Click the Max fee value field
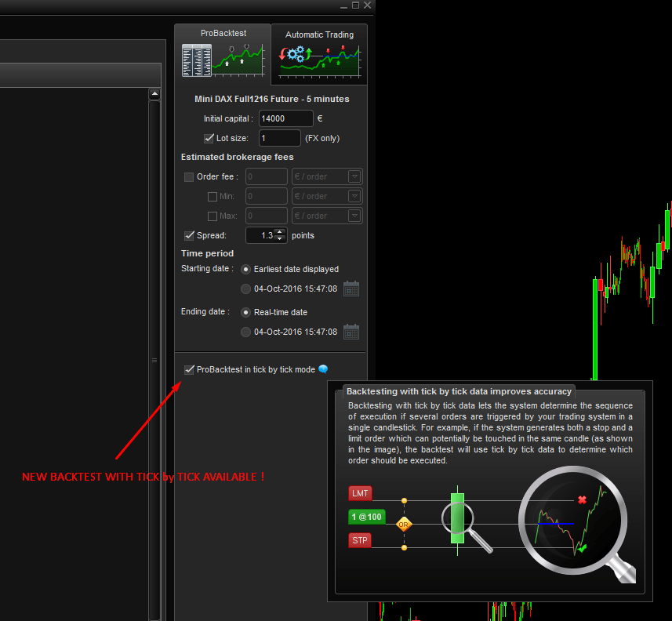672x621 pixels. (266, 216)
